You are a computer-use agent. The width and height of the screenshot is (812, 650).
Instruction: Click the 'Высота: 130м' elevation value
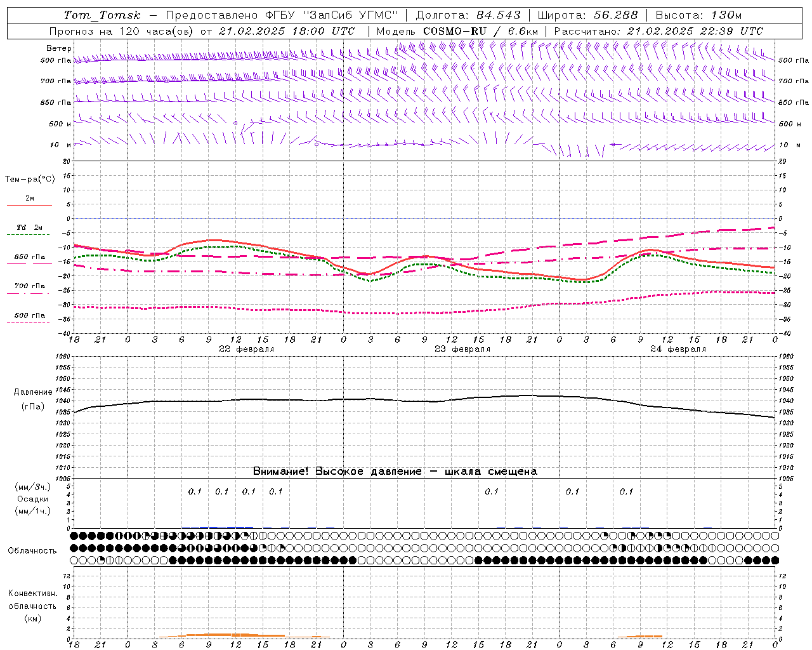click(698, 15)
